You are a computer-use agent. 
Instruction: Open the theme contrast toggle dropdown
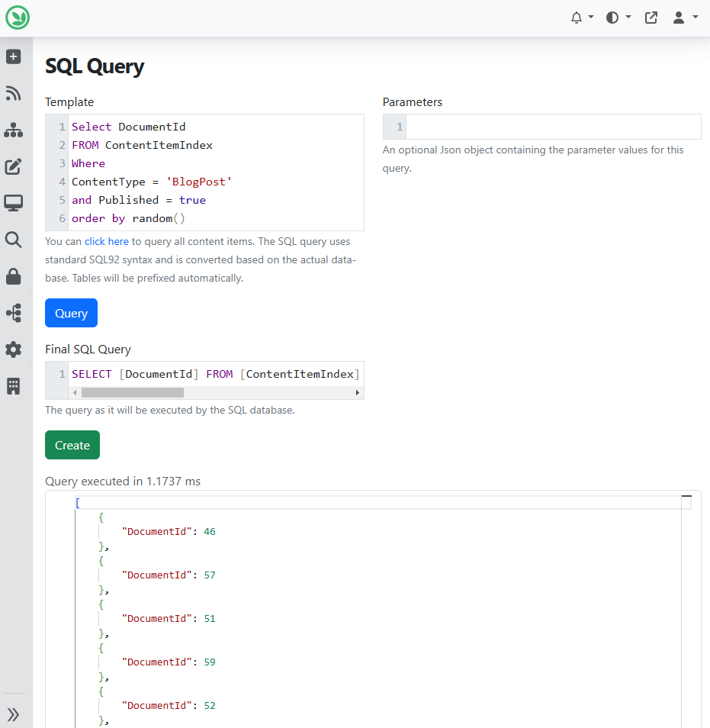coord(618,18)
